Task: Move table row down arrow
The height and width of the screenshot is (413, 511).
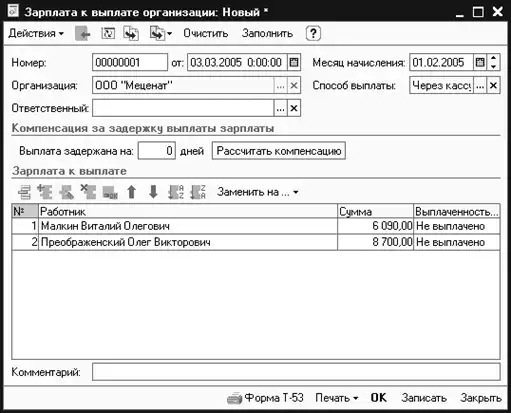Action: click(x=153, y=192)
